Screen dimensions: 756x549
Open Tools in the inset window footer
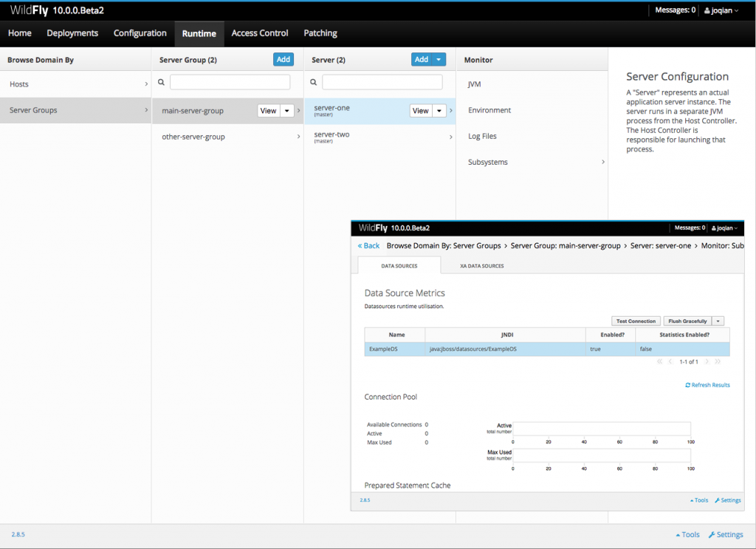699,500
